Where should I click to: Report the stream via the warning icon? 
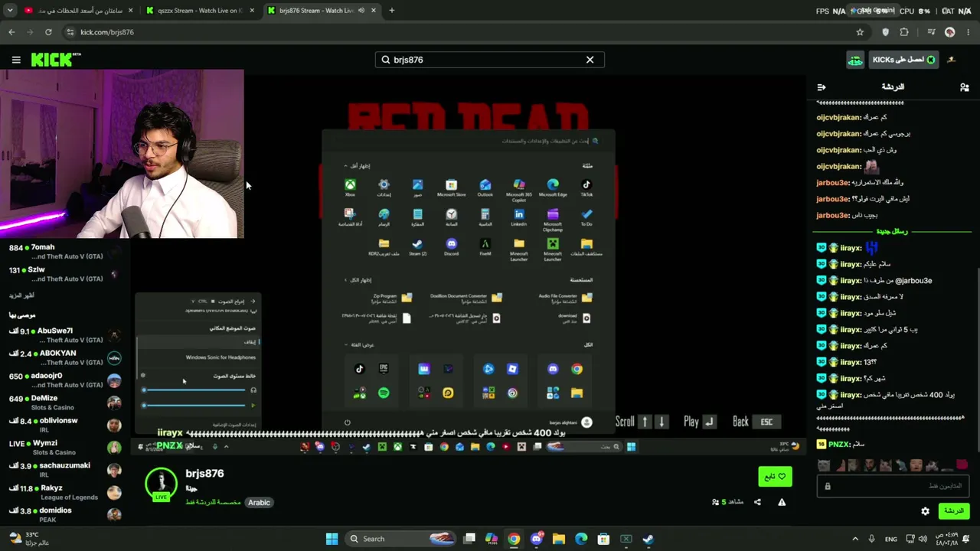[782, 502]
